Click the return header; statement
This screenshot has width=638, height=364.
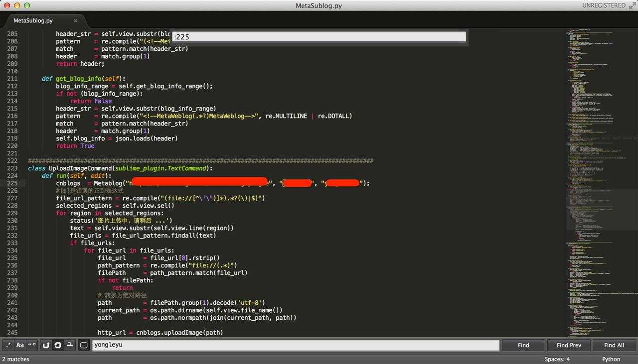tap(80, 64)
